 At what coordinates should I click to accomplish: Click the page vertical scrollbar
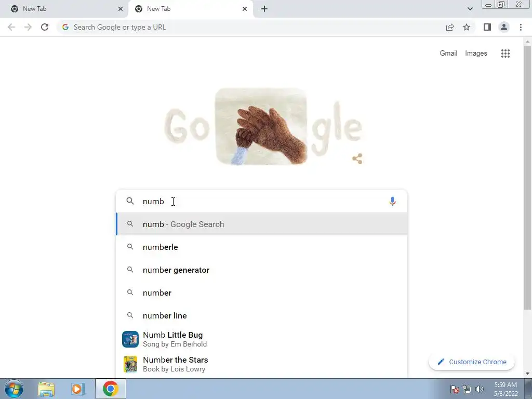(x=527, y=177)
